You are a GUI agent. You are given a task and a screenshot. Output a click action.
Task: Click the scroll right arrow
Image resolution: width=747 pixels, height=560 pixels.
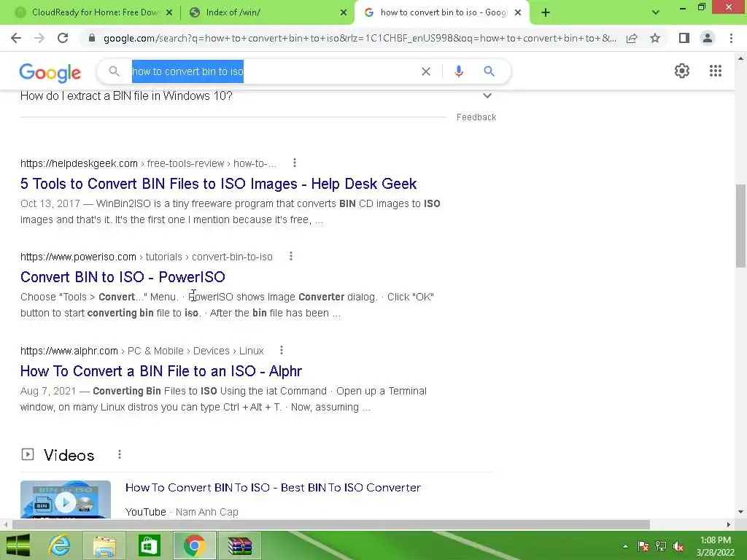pos(729,524)
